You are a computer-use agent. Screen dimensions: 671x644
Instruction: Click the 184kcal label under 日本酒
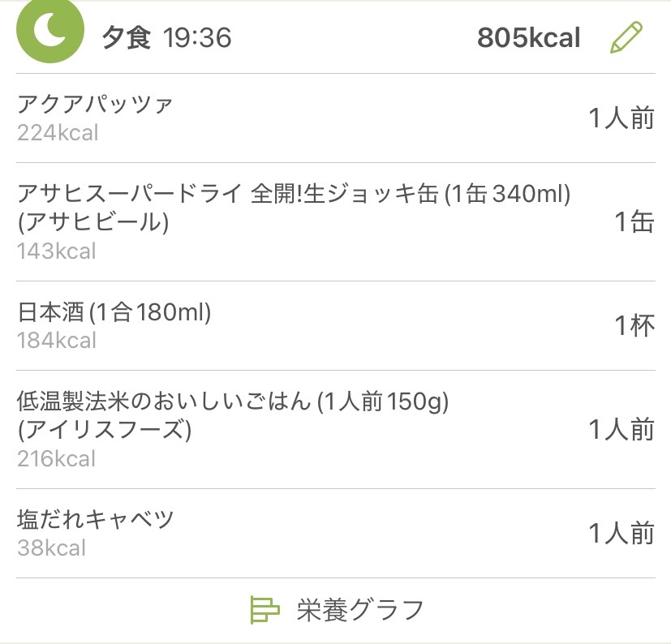point(57,341)
